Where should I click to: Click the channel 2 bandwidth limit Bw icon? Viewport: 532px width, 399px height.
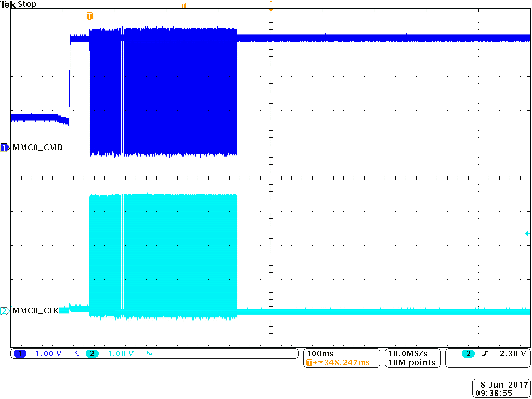point(149,354)
